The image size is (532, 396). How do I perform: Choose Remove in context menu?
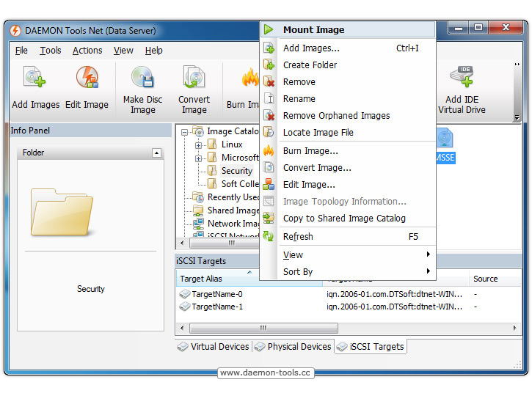tap(348, 81)
